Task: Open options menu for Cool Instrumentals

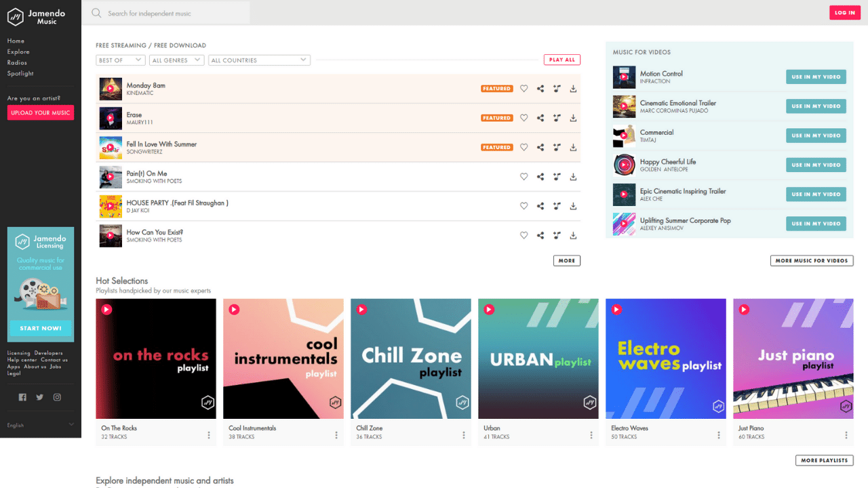Action: click(336, 435)
